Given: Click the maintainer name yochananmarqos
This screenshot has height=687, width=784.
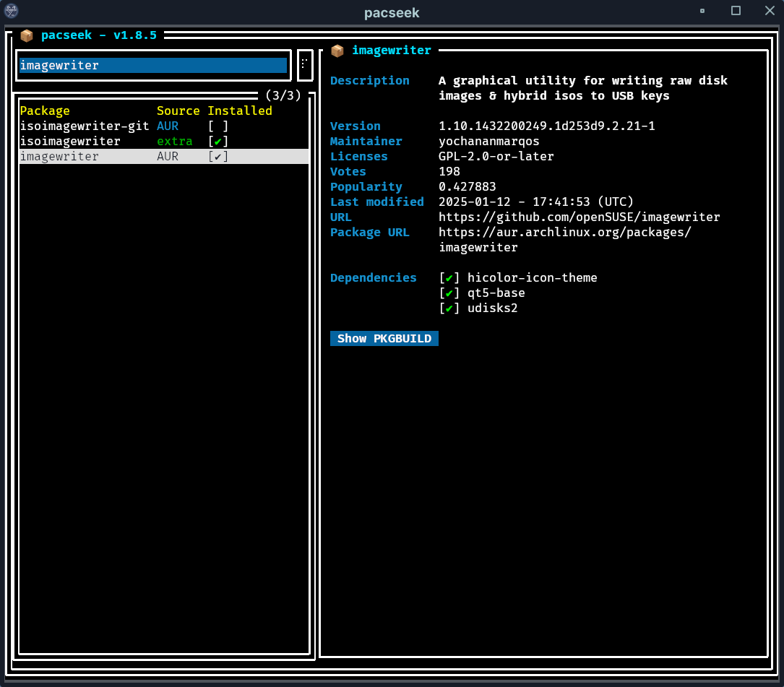Looking at the screenshot, I should pos(489,142).
